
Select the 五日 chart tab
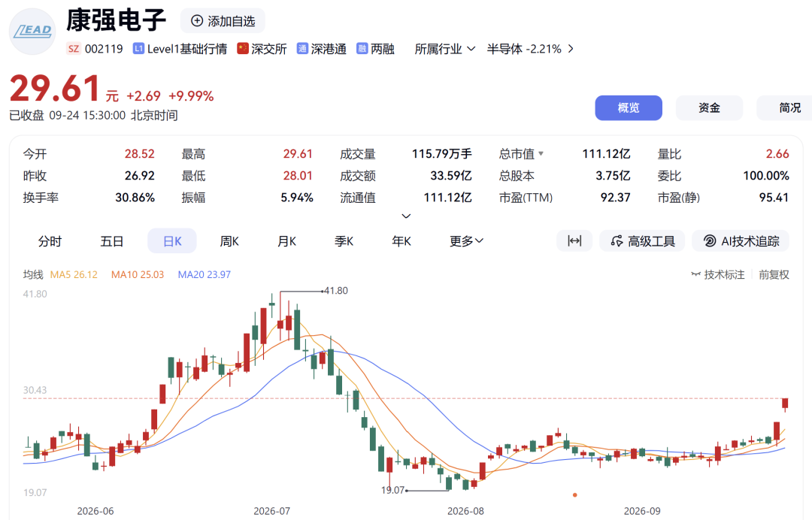tap(111, 241)
